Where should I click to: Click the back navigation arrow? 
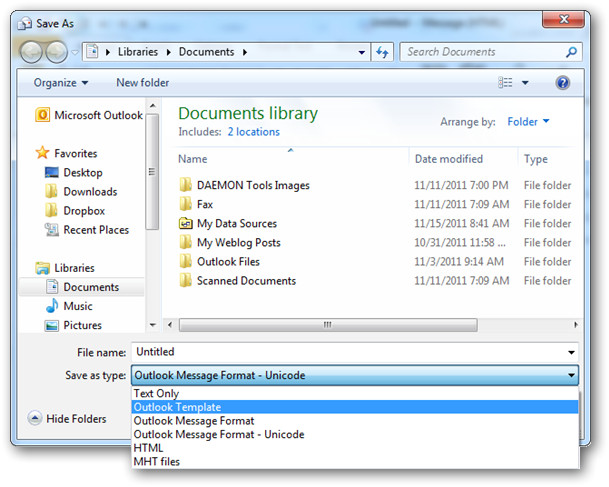[x=32, y=52]
